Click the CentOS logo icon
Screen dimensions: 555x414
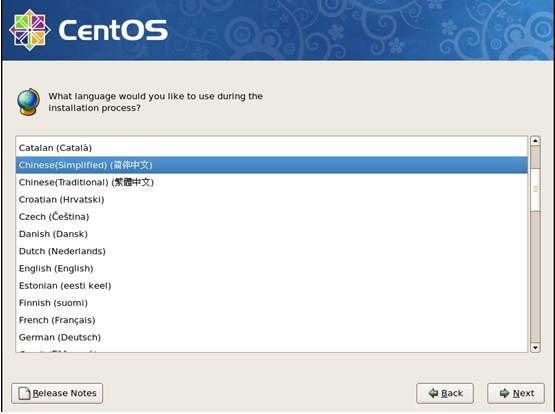(x=29, y=30)
